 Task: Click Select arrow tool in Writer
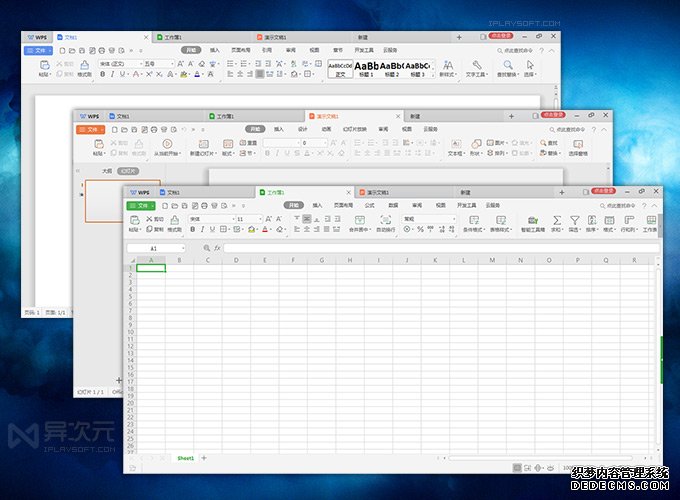click(x=530, y=65)
